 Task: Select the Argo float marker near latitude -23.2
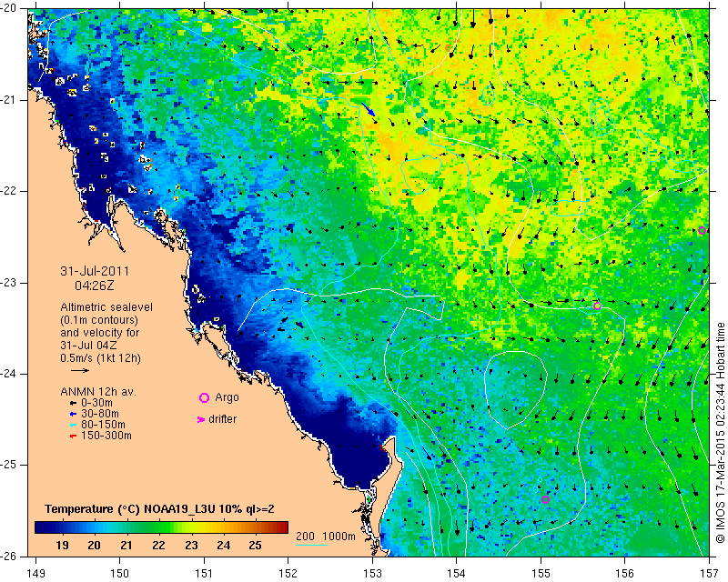597,306
